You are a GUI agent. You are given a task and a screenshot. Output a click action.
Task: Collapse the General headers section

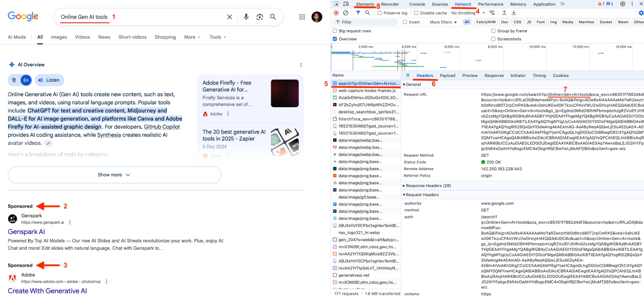click(x=412, y=84)
